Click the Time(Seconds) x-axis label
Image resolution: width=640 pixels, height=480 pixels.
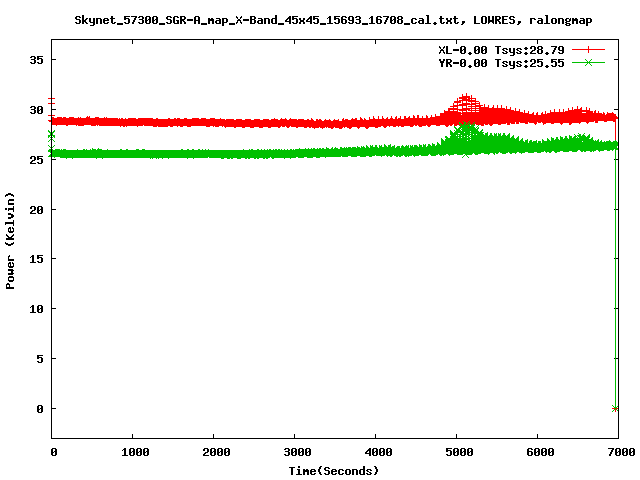333,471
